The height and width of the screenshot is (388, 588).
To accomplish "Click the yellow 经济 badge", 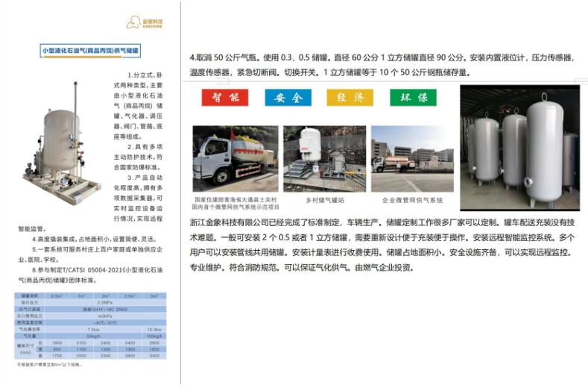I will [350, 98].
